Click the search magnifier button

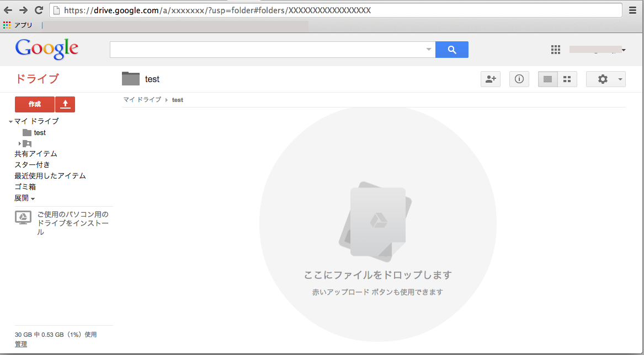point(451,50)
